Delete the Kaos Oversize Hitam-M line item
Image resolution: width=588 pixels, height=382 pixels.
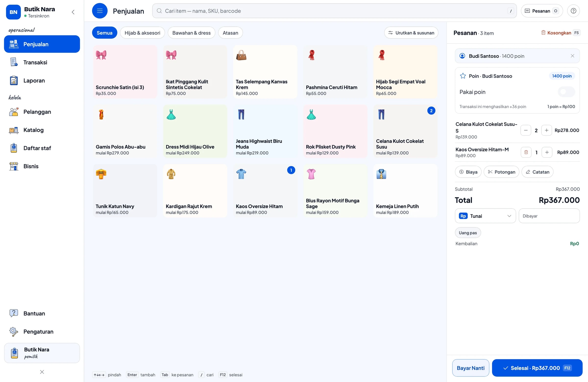526,152
